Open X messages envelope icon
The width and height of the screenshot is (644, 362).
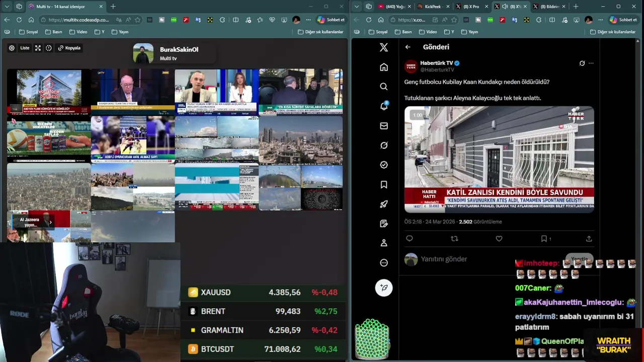pyautogui.click(x=384, y=126)
